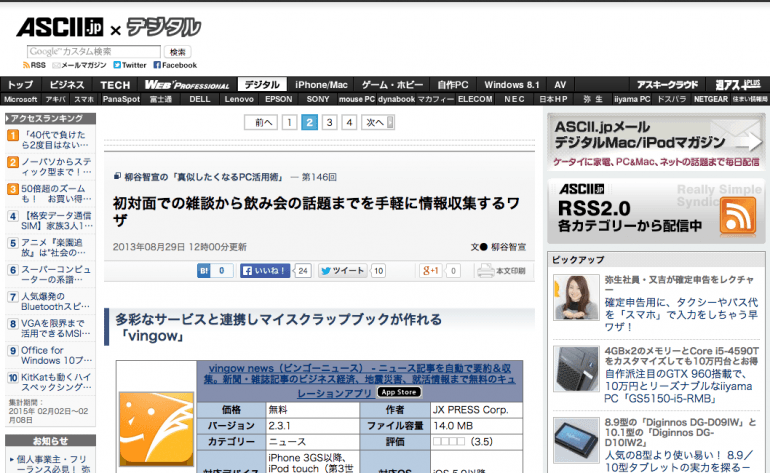
Task: Open the iPhone/Mac nav tab
Action: point(321,84)
